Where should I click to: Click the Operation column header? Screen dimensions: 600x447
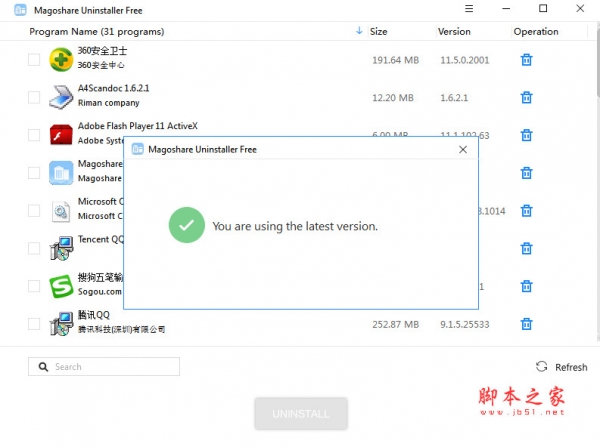(x=536, y=31)
